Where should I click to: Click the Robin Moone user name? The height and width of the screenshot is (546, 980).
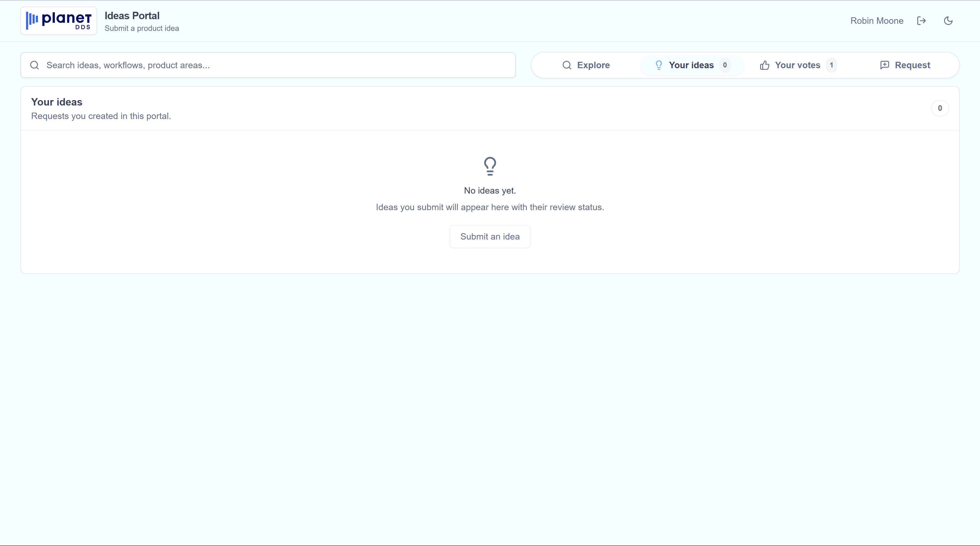[877, 21]
